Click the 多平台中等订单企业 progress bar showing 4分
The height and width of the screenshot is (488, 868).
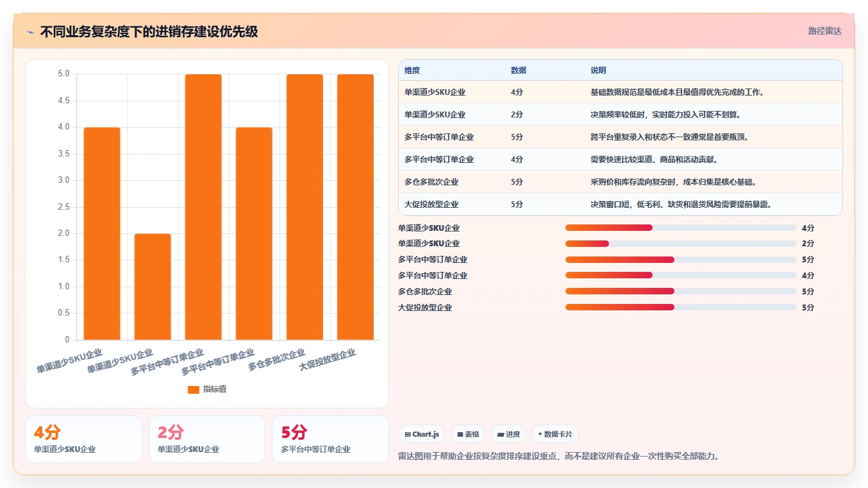click(681, 275)
